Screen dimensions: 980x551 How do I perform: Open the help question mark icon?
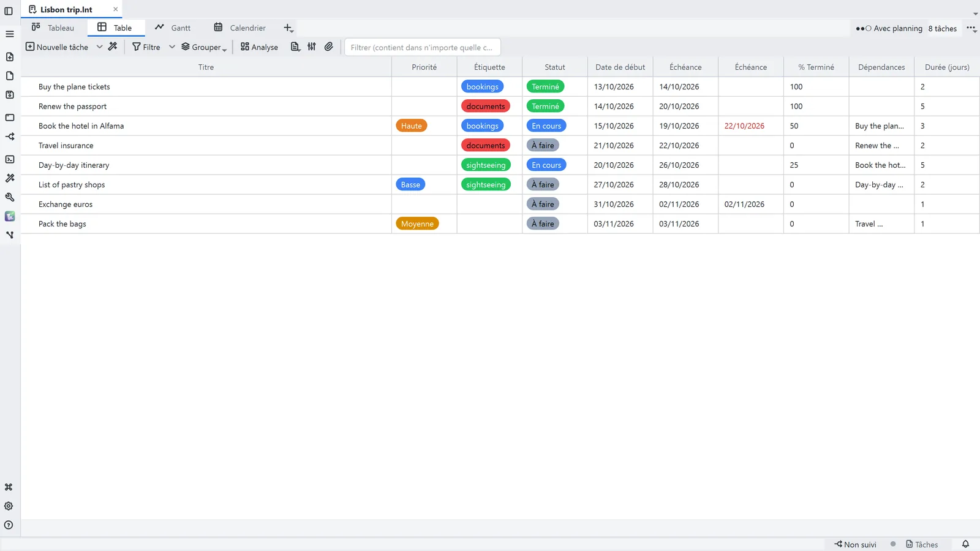tap(9, 525)
